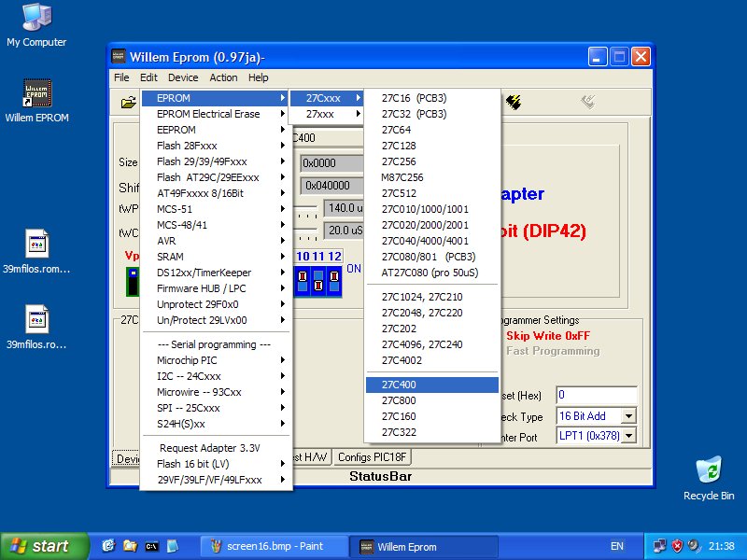Screen dimensions: 747x560
Task: Expand the AVR submenu
Action: tap(217, 241)
